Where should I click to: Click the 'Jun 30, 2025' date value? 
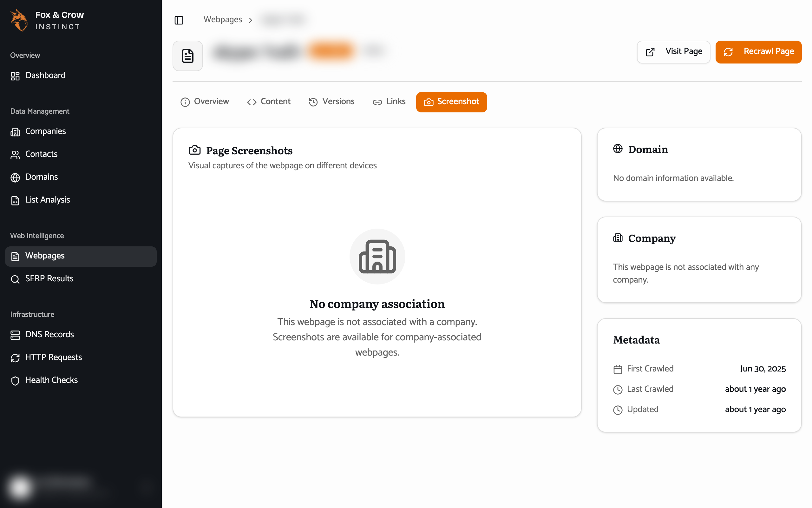coord(763,369)
